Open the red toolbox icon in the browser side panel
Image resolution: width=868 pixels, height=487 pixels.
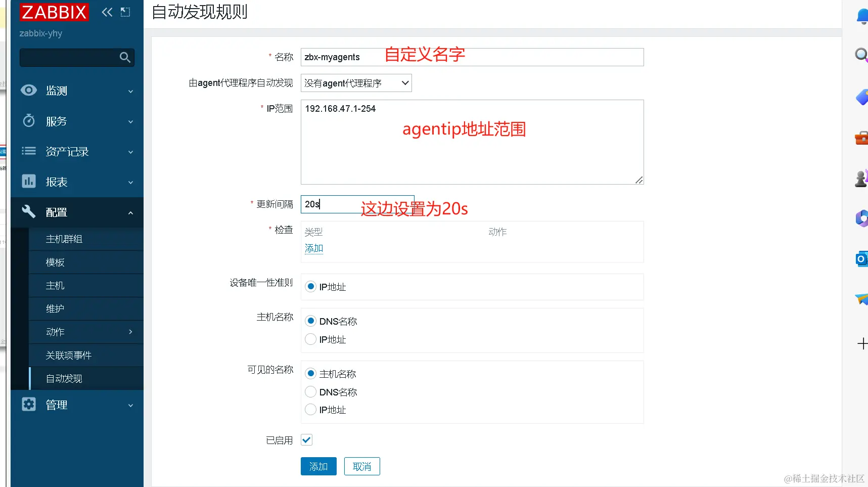pos(861,138)
